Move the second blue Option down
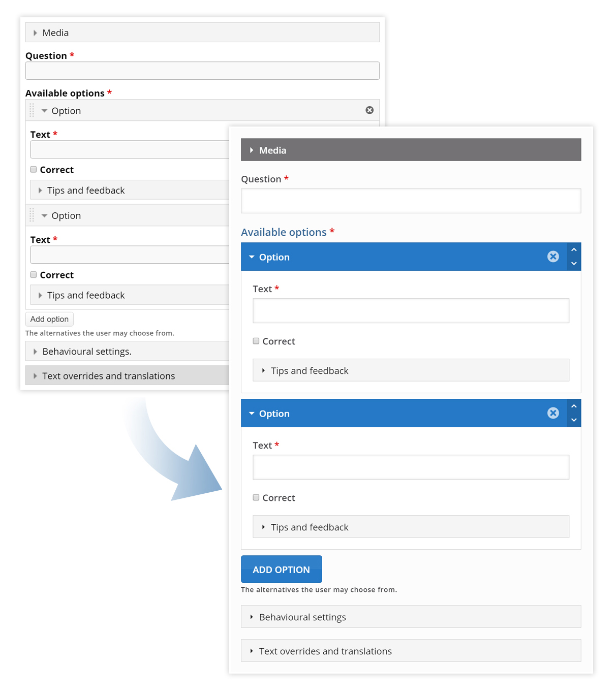The height and width of the screenshot is (698, 616). (x=574, y=420)
